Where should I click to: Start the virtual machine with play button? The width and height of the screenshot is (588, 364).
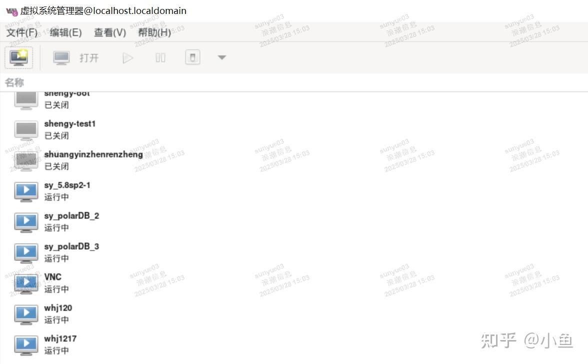click(x=127, y=58)
